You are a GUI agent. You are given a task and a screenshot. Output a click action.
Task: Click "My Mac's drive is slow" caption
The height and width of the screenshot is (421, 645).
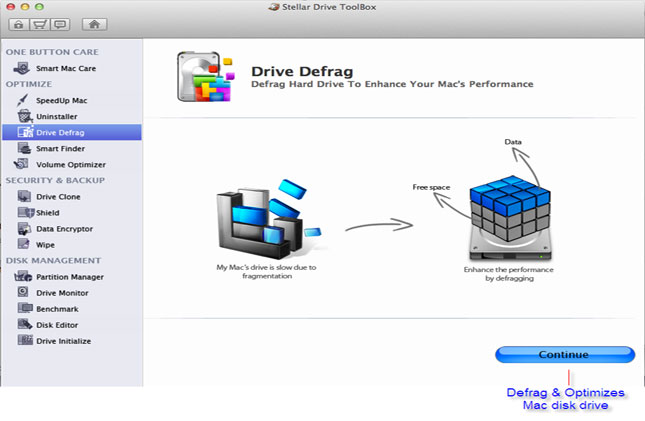[267, 272]
